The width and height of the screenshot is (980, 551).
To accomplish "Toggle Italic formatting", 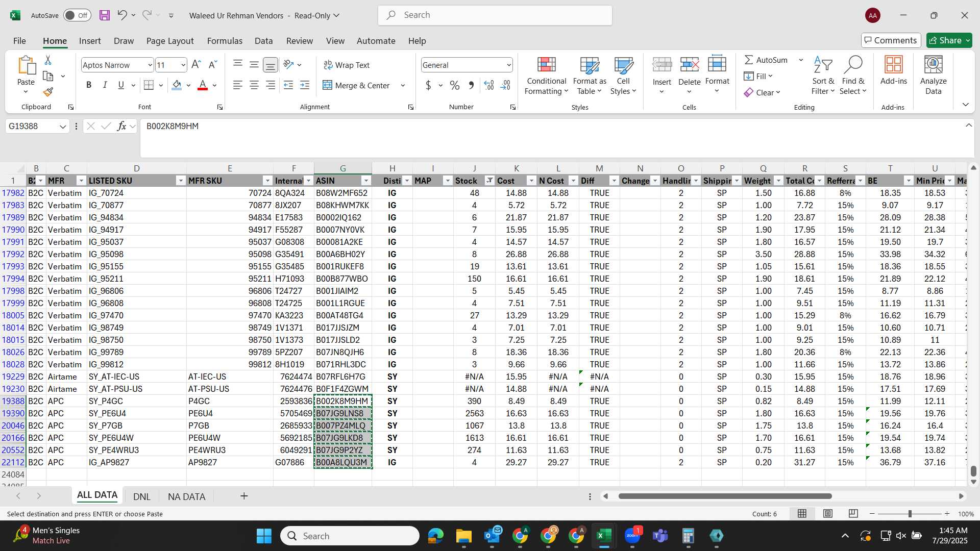I will [x=105, y=85].
